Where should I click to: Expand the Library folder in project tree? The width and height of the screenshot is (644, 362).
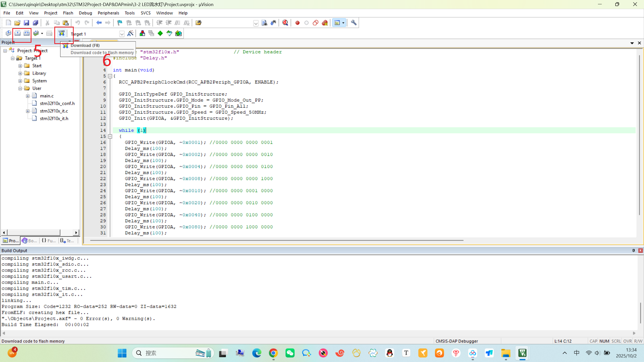point(20,73)
